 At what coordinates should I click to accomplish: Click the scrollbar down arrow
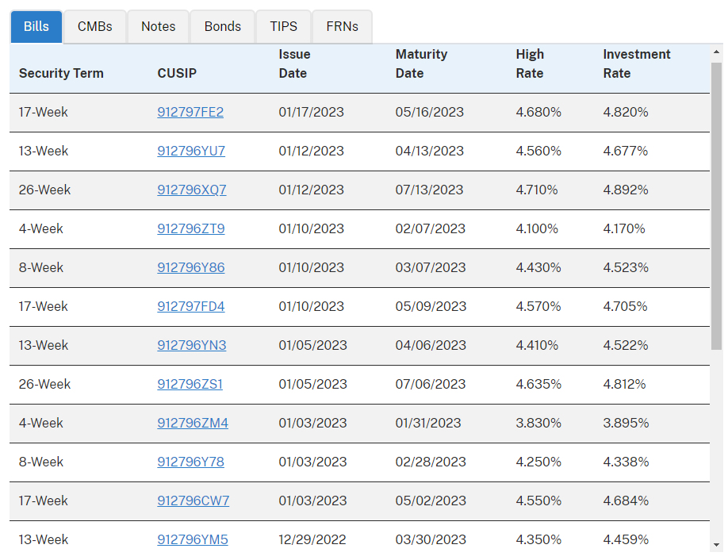coord(717,545)
